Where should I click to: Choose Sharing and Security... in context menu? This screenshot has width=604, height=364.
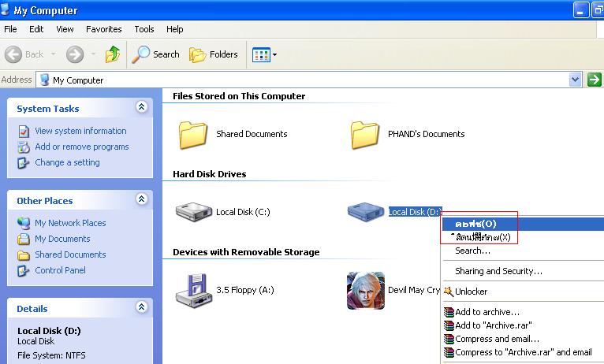[523, 271]
